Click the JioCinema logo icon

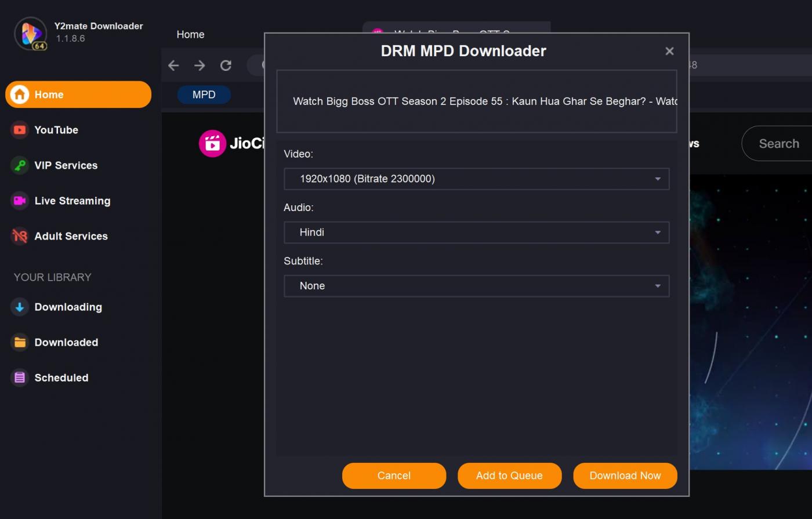(x=212, y=143)
